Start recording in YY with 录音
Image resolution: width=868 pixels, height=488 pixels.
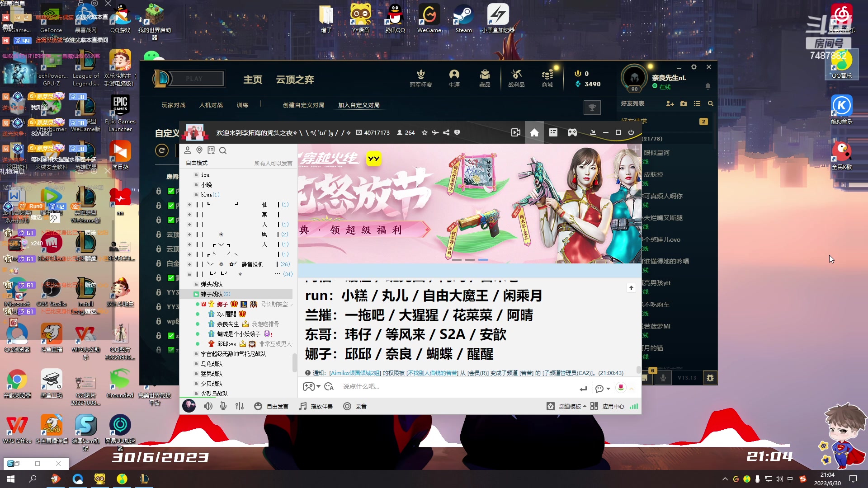[355, 406]
